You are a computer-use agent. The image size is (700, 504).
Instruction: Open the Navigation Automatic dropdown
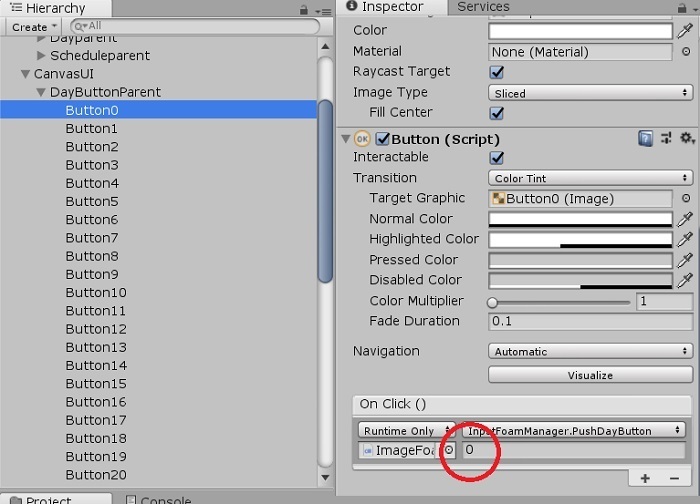pos(590,351)
